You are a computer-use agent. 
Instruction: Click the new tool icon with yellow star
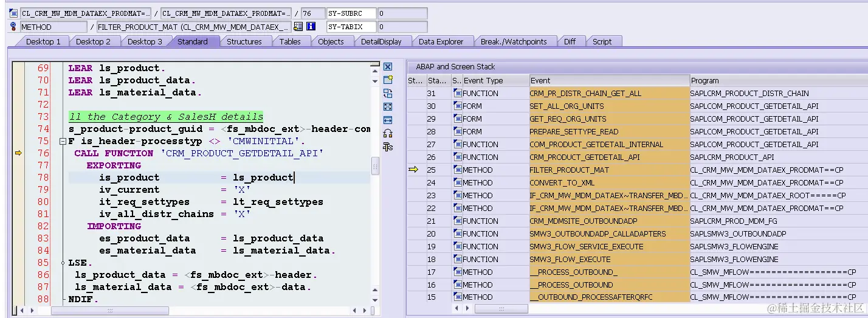tap(388, 80)
